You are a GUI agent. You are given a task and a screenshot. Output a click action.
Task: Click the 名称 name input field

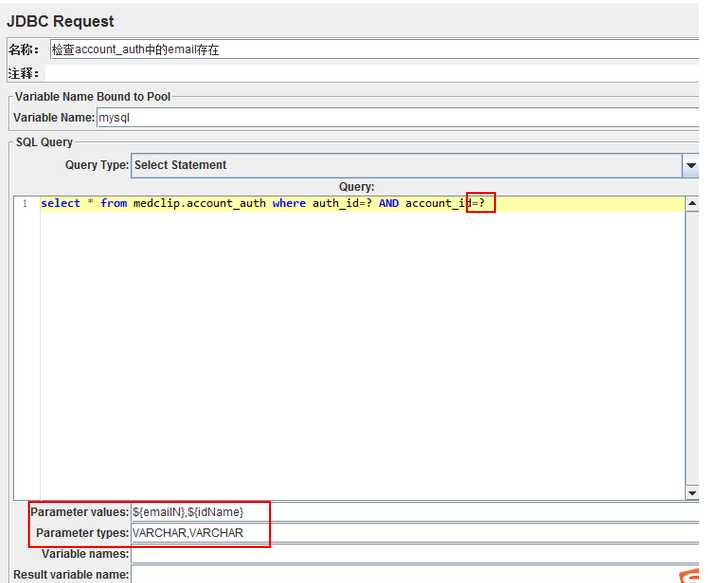374,49
